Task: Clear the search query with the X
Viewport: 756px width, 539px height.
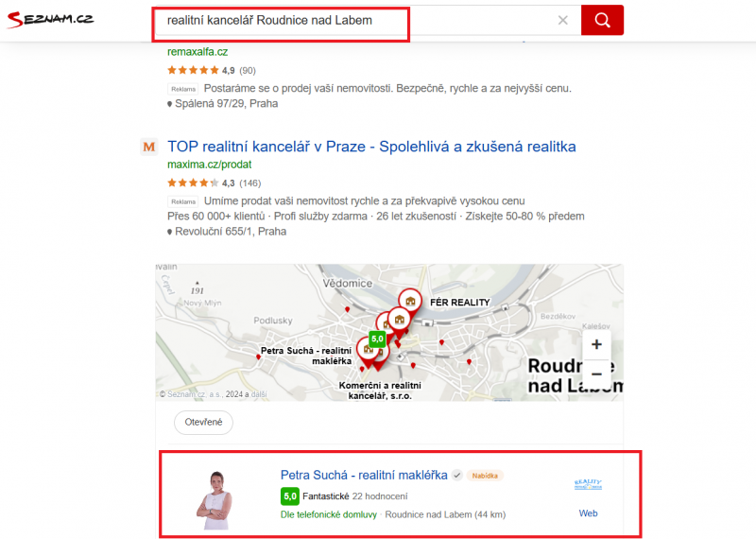Action: 562,20
